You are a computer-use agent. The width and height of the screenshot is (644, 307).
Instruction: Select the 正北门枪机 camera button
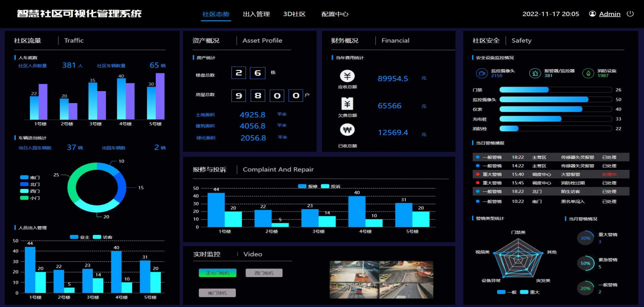coord(218,273)
